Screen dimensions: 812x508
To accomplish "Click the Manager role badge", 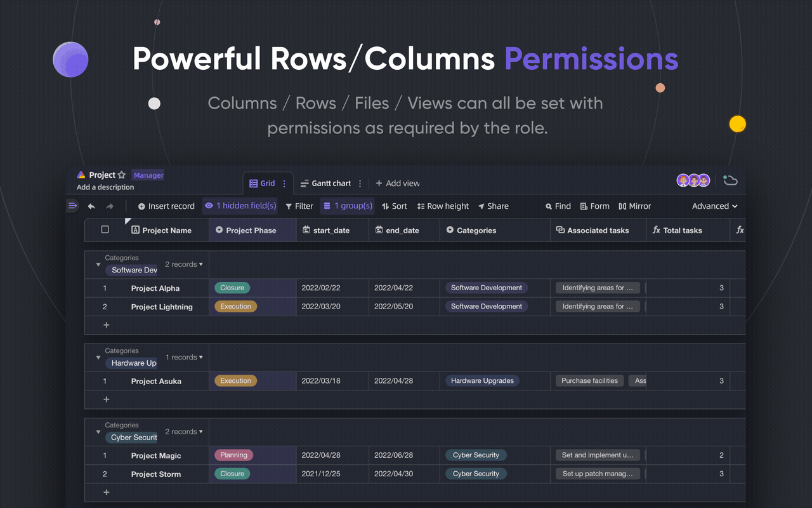I will 148,175.
